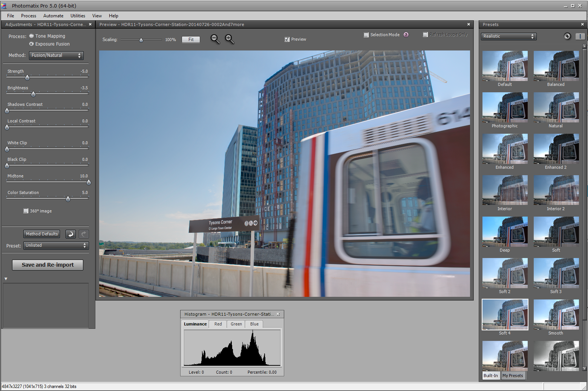This screenshot has width=588, height=391.
Task: Click the undo arrow below Method Defaults
Action: pos(70,234)
